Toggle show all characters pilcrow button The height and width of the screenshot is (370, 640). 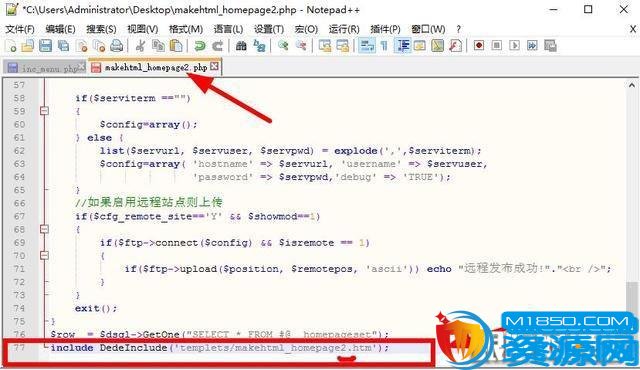384,46
